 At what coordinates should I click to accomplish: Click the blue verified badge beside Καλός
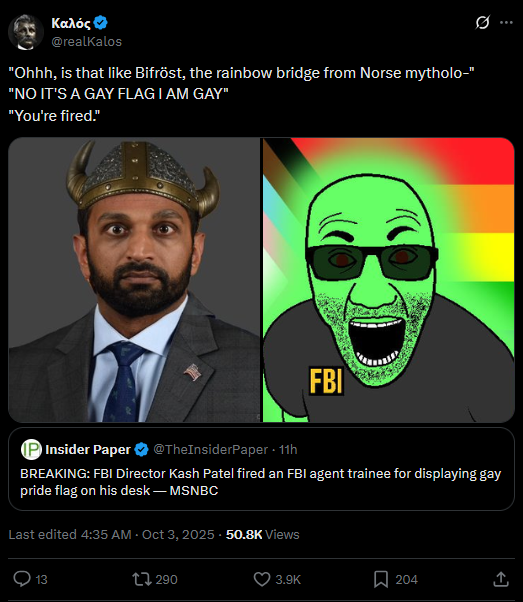tap(101, 23)
